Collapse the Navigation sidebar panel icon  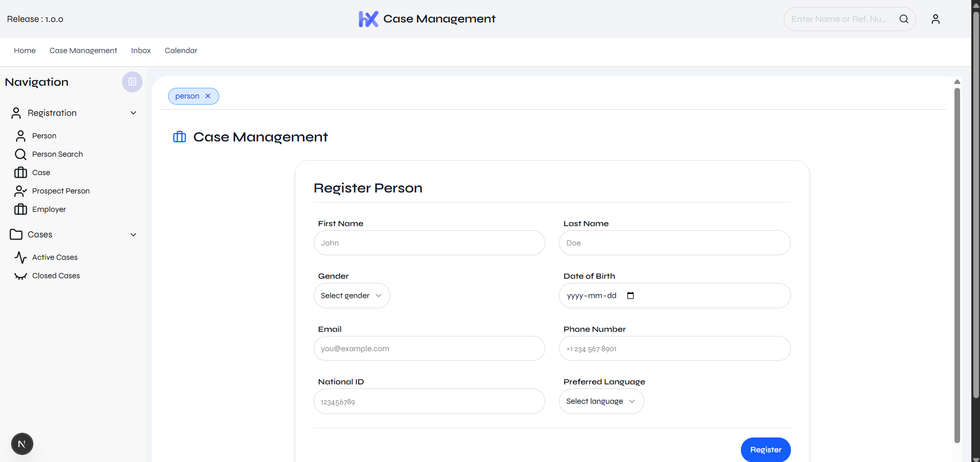tap(132, 82)
